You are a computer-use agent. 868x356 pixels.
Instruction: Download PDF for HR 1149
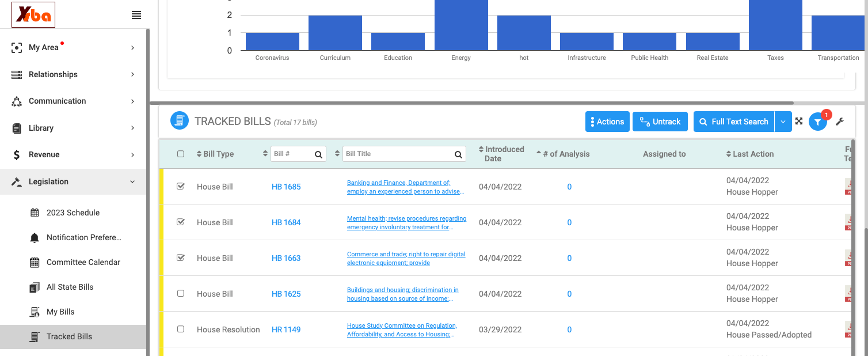[848, 330]
